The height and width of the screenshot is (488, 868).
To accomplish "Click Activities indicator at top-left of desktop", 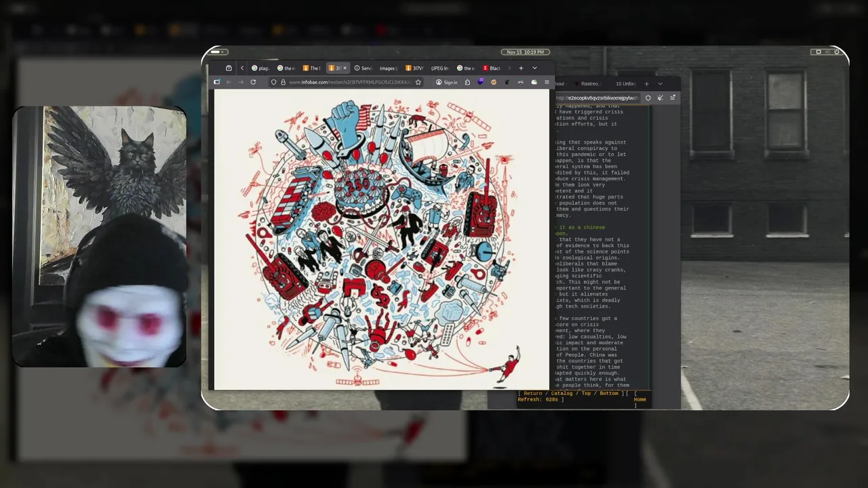I will click(217, 52).
